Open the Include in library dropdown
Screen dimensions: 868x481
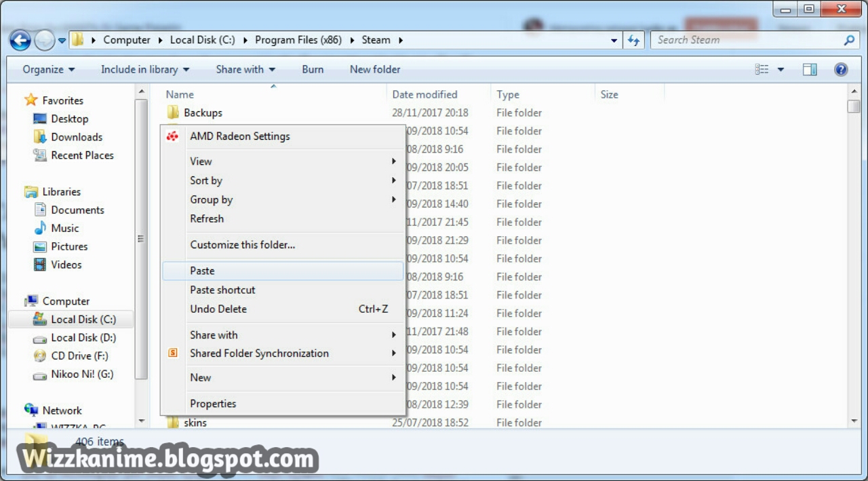point(145,69)
